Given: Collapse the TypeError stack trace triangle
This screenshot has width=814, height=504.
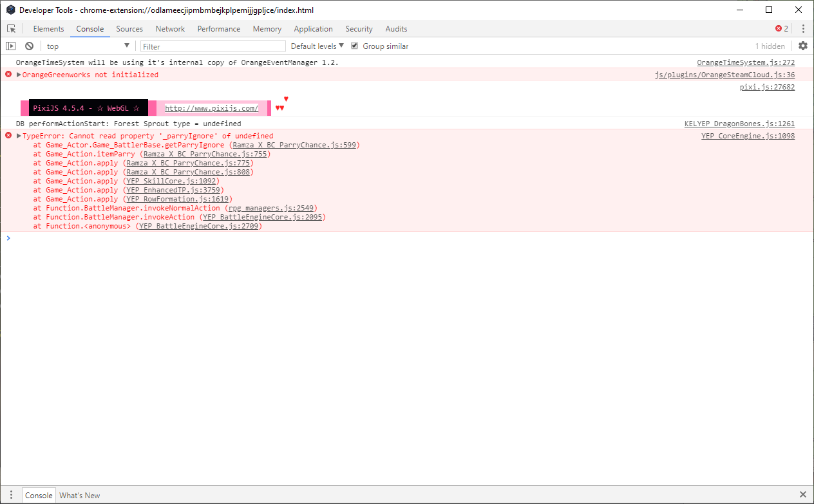Looking at the screenshot, I should [19, 136].
